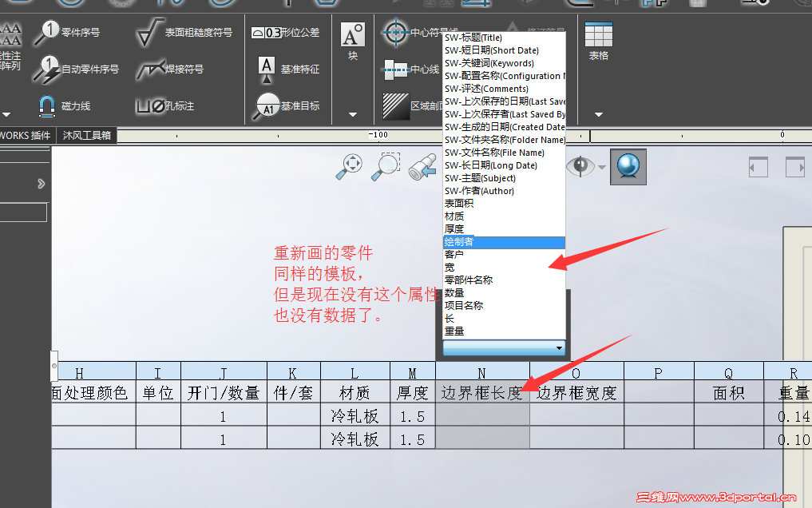Viewport: 812px width, 508px height.
Task: Choose SW-作者(Author) in the dropdown list
Action: [504, 191]
